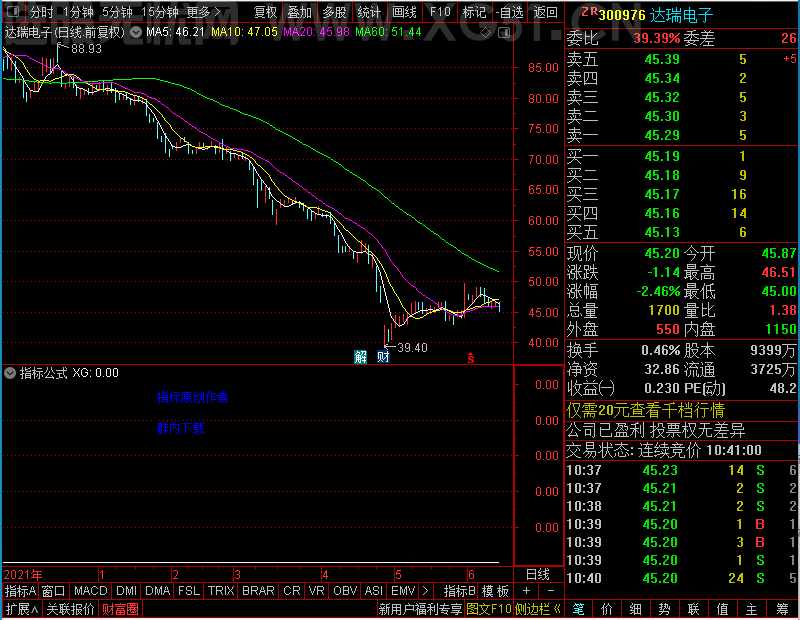
Task: Select the ASI indicator tab
Action: [x=373, y=591]
